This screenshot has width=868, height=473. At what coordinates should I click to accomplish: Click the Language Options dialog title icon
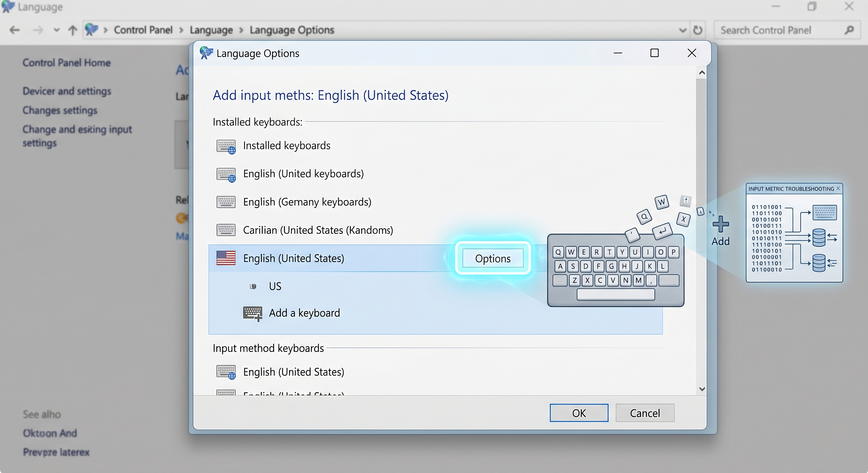(206, 53)
